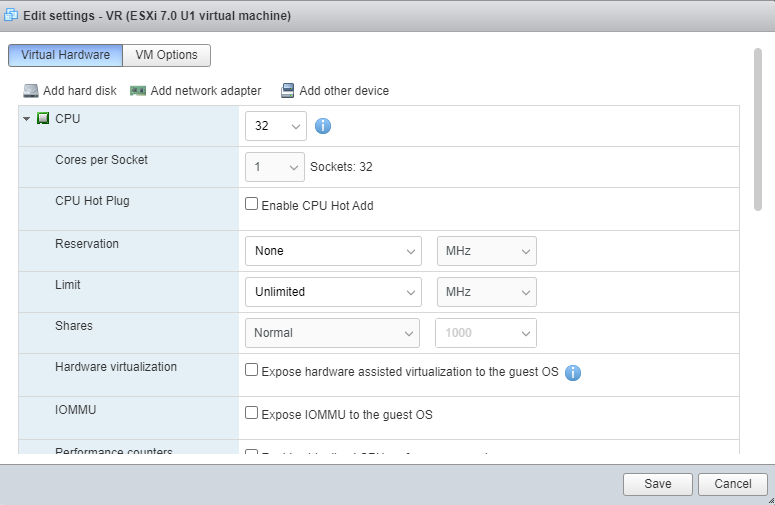
Task: Click Add other device link text
Action: 344,91
